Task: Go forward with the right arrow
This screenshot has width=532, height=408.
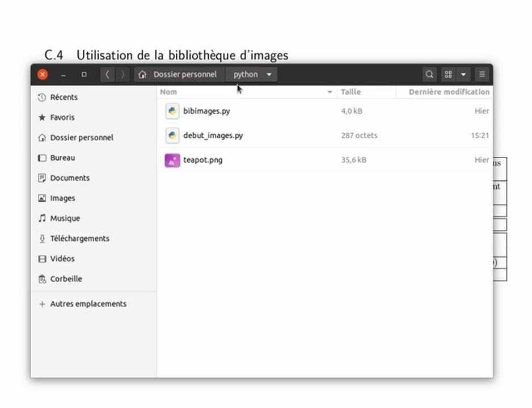Action: pyautogui.click(x=123, y=74)
